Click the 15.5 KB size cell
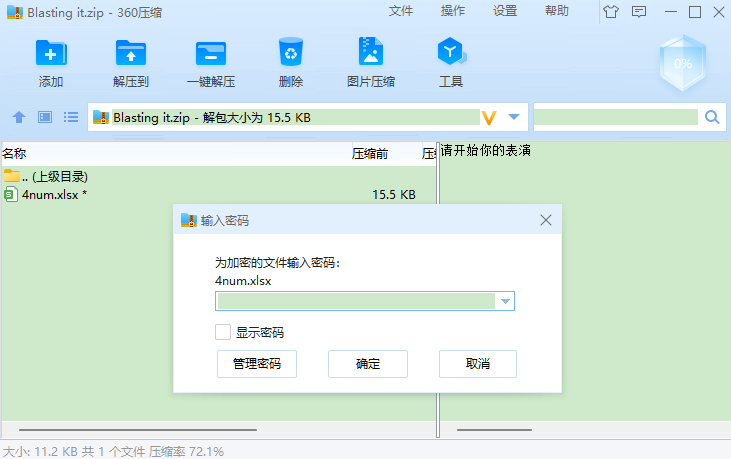Viewport: 731px width, 459px height. pyautogui.click(x=394, y=194)
